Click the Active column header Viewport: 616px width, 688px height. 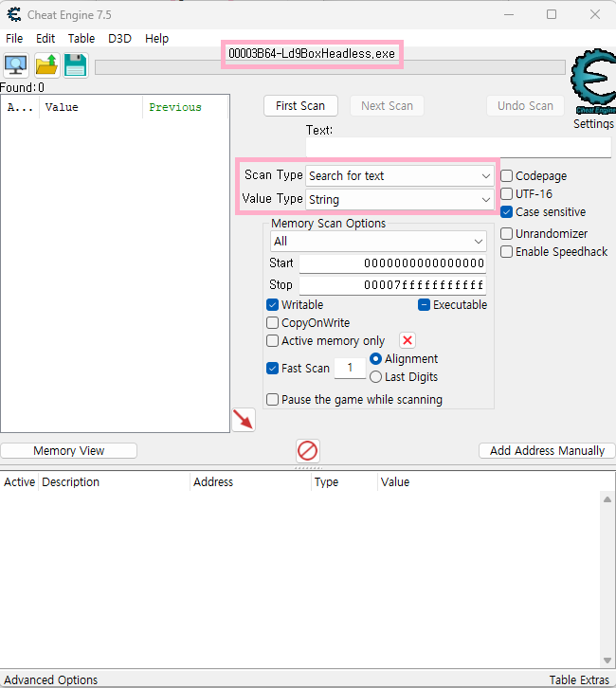point(19,481)
